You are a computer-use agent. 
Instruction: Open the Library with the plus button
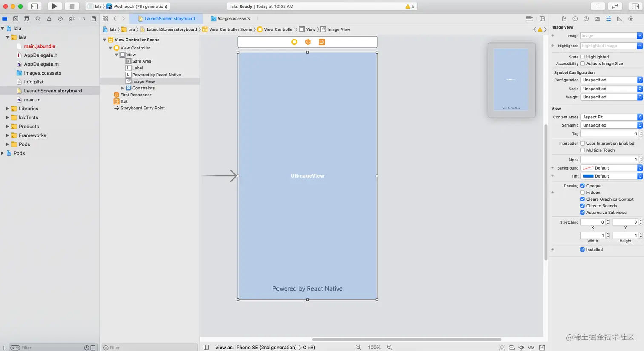pos(598,6)
